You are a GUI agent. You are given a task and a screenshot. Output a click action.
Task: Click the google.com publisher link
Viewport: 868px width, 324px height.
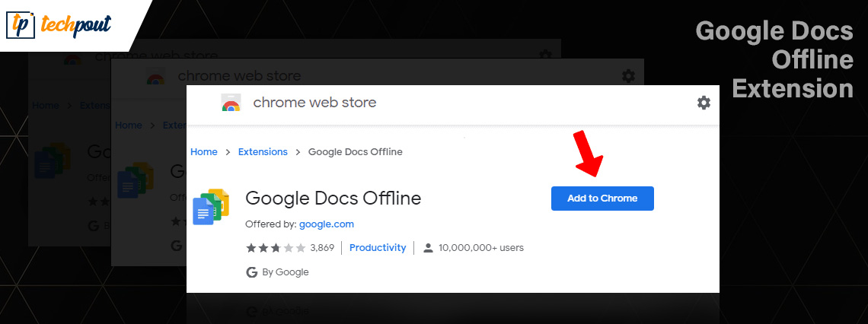tap(327, 224)
